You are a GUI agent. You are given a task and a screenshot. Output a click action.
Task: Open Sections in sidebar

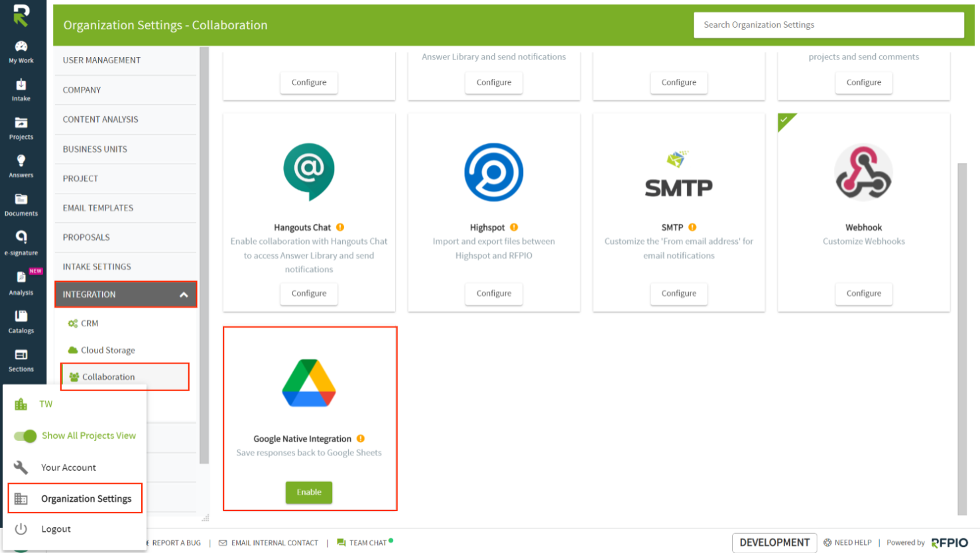tap(21, 360)
